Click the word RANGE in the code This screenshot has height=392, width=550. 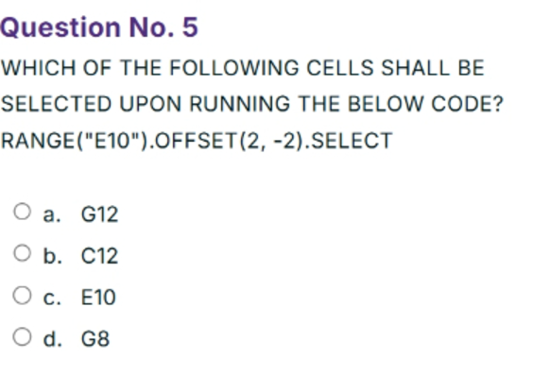pos(38,141)
